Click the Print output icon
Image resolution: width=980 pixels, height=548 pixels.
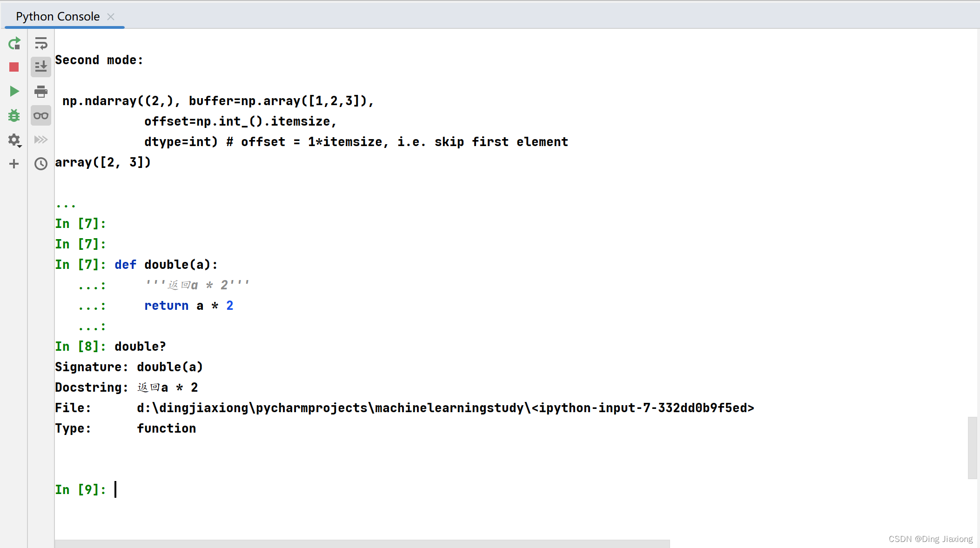coord(40,91)
